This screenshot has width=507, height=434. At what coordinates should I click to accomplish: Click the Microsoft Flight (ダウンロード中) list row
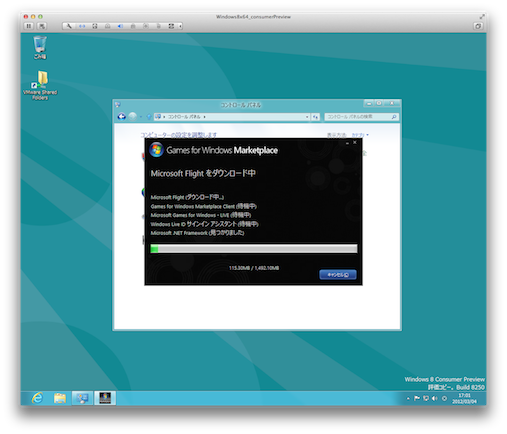pyautogui.click(x=187, y=197)
